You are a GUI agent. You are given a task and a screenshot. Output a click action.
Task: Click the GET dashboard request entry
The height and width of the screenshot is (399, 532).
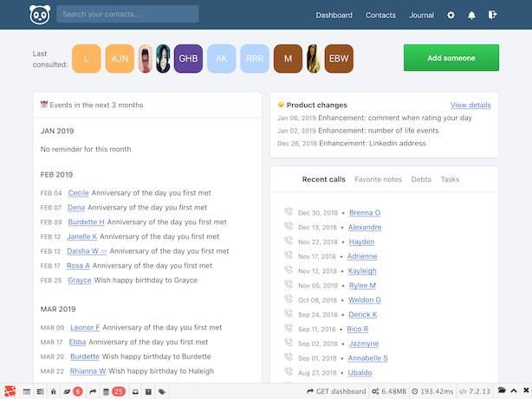coord(336,391)
